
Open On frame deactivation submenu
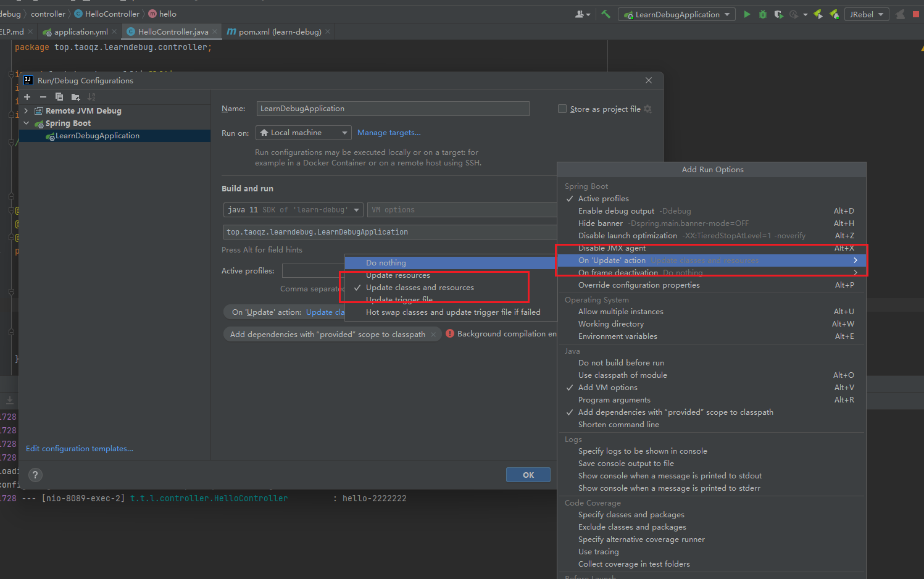point(712,273)
